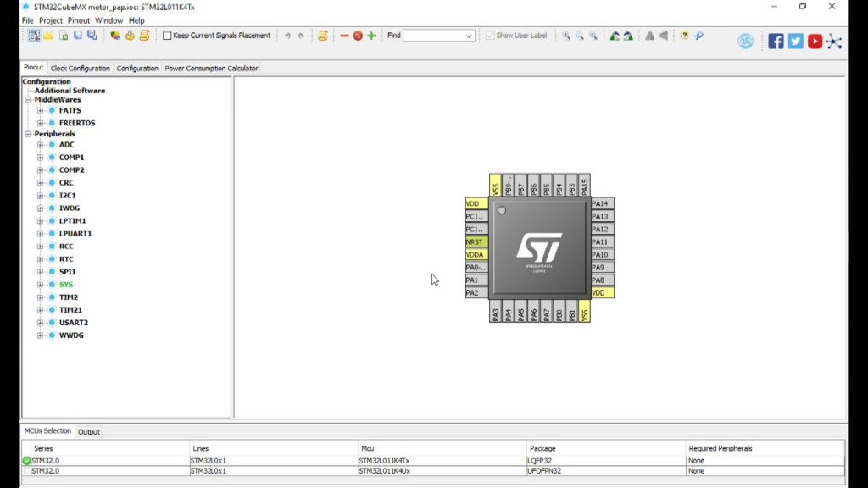Open the Power Consumption Calculator tab
The width and height of the screenshot is (868, 488).
tap(211, 68)
